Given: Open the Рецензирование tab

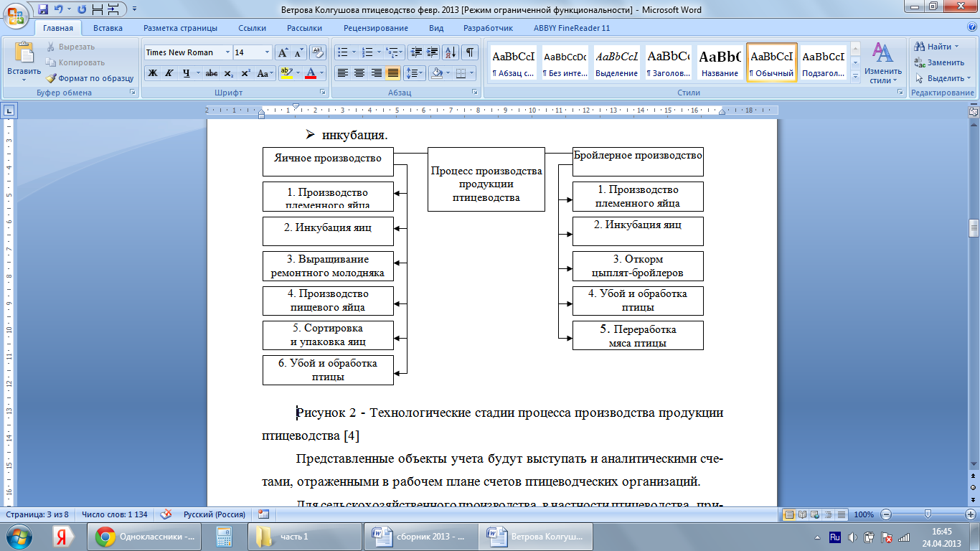Looking at the screenshot, I should [376, 28].
